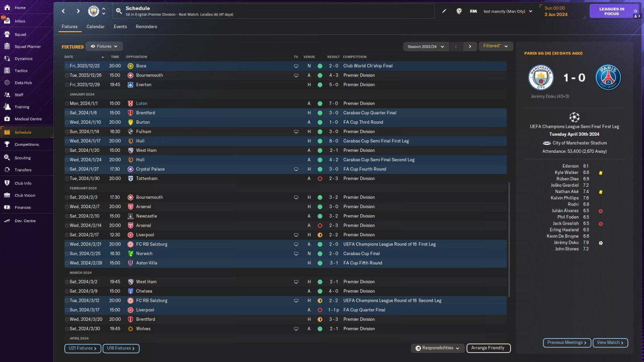The width and height of the screenshot is (644, 362).
Task: Click the Leagues in Focus continue button
Action: click(615, 11)
